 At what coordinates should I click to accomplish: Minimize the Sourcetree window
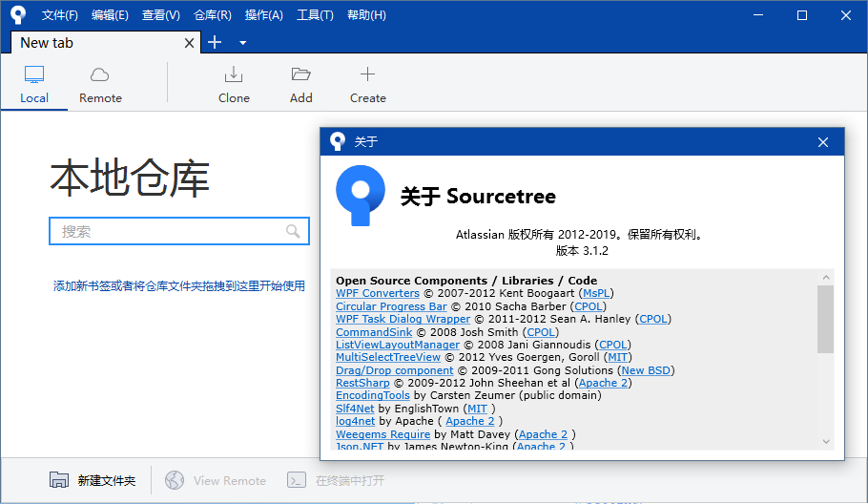[x=758, y=15]
